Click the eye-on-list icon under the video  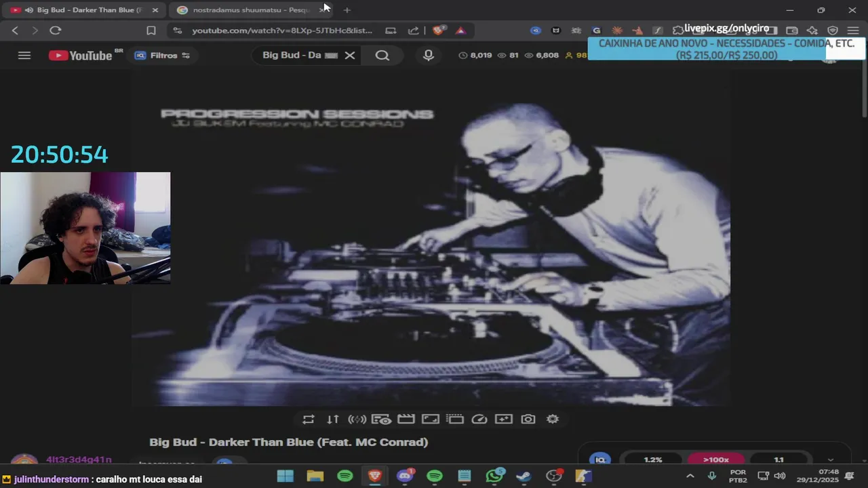(382, 420)
